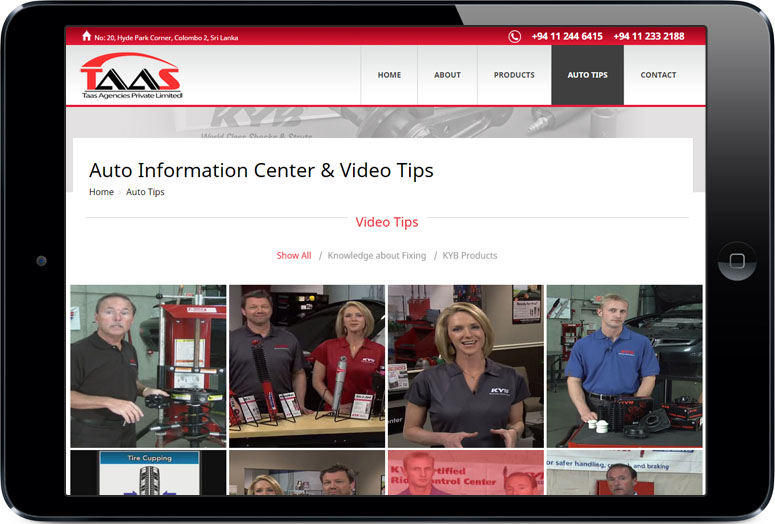Viewport: 775px width, 524px height.
Task: Click phone number +94 11 233 2188
Action: pos(649,37)
